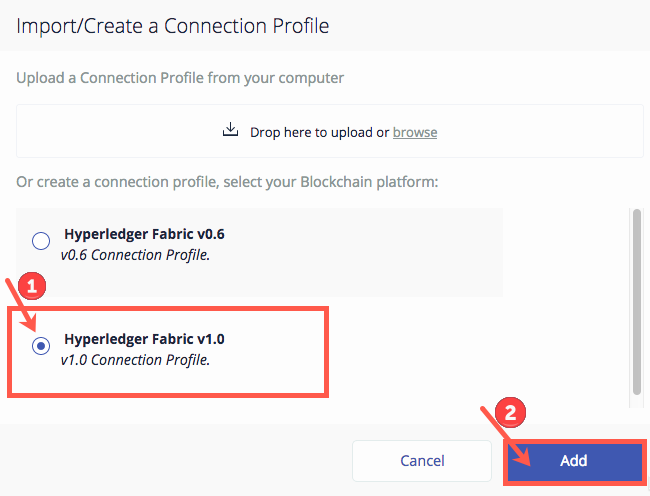The image size is (650, 496).
Task: Click the red step 1 marker
Action: (x=32, y=286)
